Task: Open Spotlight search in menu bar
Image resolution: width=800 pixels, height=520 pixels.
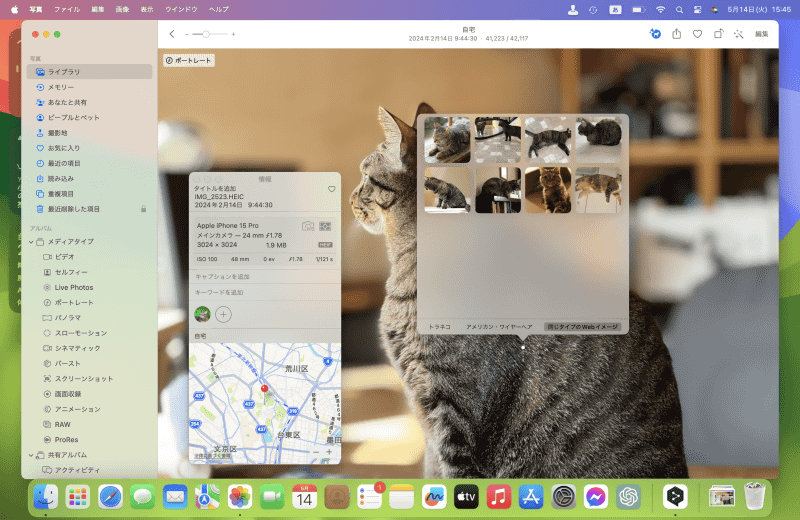Action: pos(679,10)
